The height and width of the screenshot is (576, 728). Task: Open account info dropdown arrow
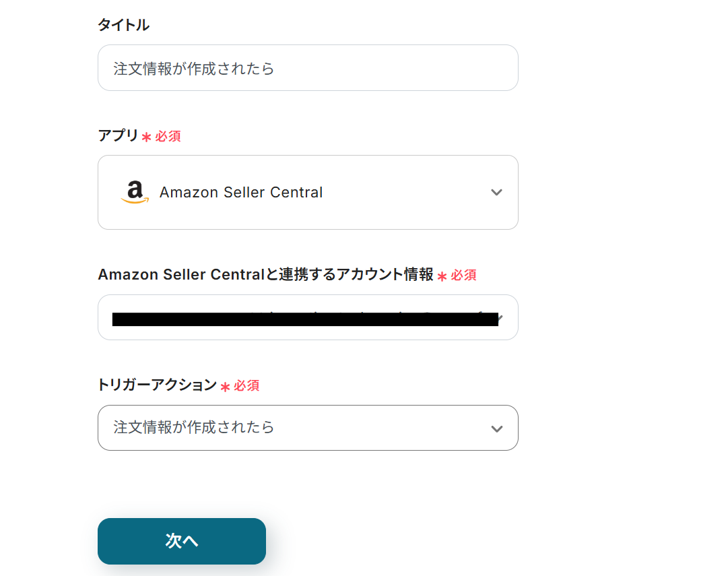tap(500, 317)
